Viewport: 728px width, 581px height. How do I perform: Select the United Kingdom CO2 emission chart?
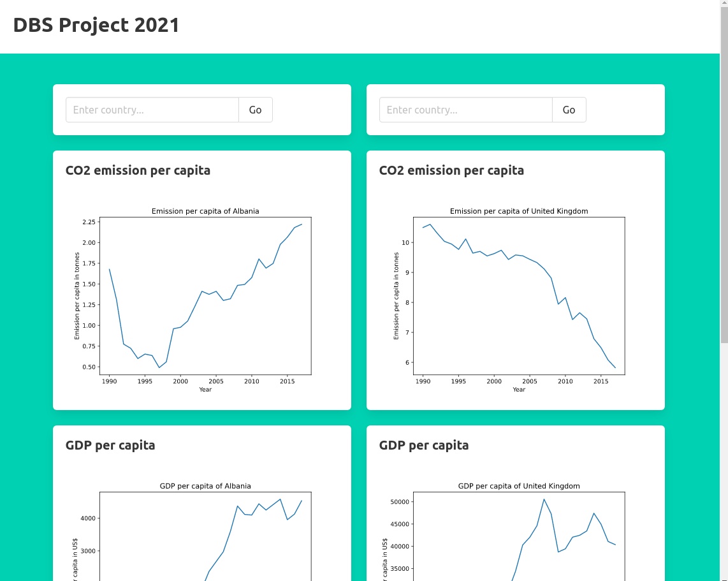[520, 295]
